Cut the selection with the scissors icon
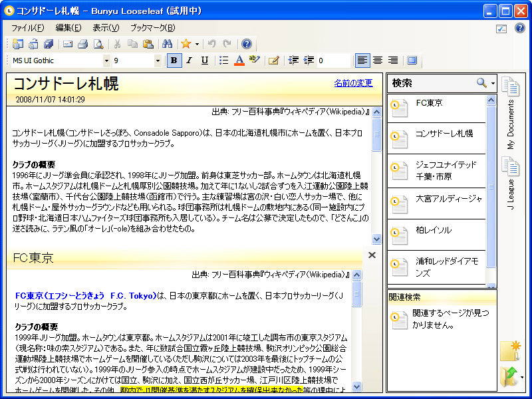The image size is (532, 399). pyautogui.click(x=118, y=44)
